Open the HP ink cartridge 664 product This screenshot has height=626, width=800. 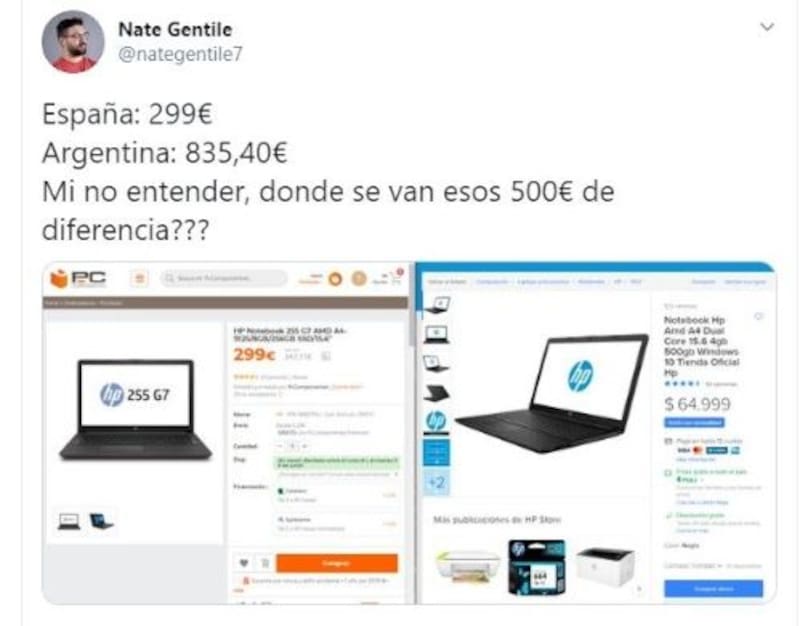tap(537, 567)
